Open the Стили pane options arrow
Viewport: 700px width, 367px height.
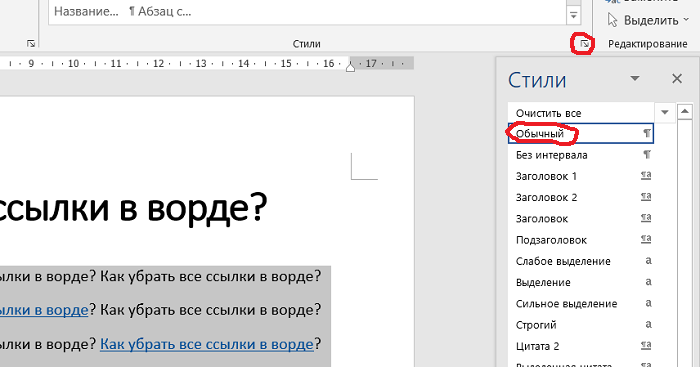(634, 79)
